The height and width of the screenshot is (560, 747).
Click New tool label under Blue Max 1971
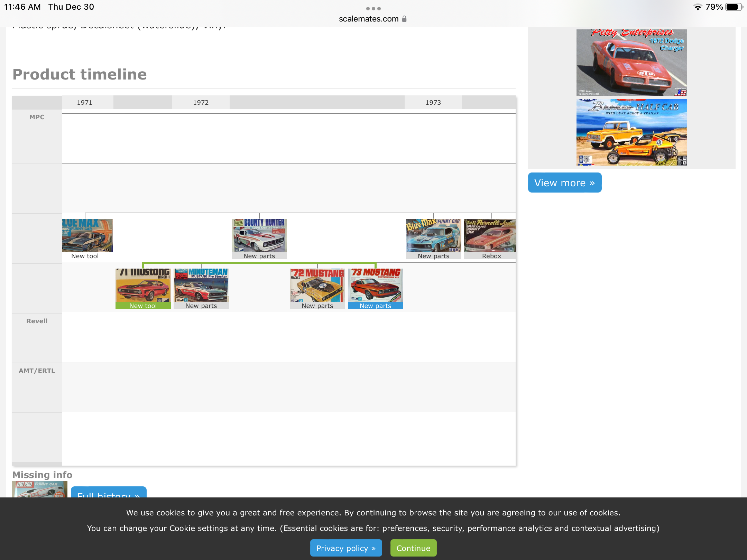pos(85,256)
